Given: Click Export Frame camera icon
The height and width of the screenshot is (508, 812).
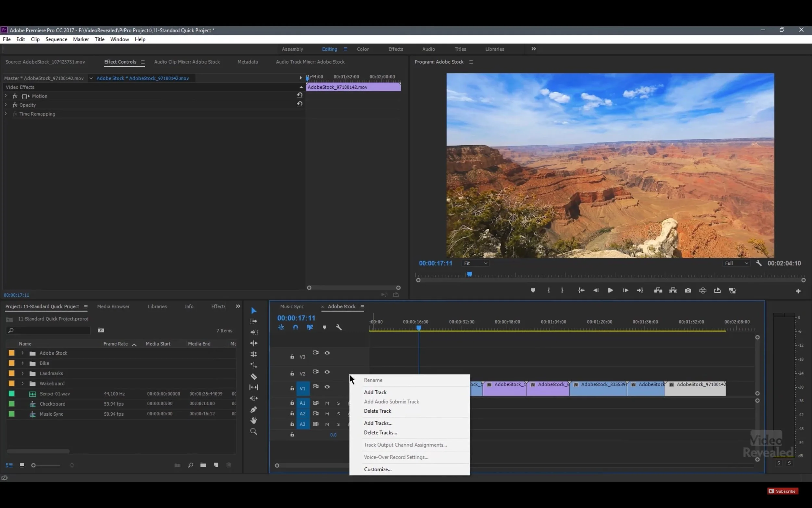Looking at the screenshot, I should pos(688,290).
